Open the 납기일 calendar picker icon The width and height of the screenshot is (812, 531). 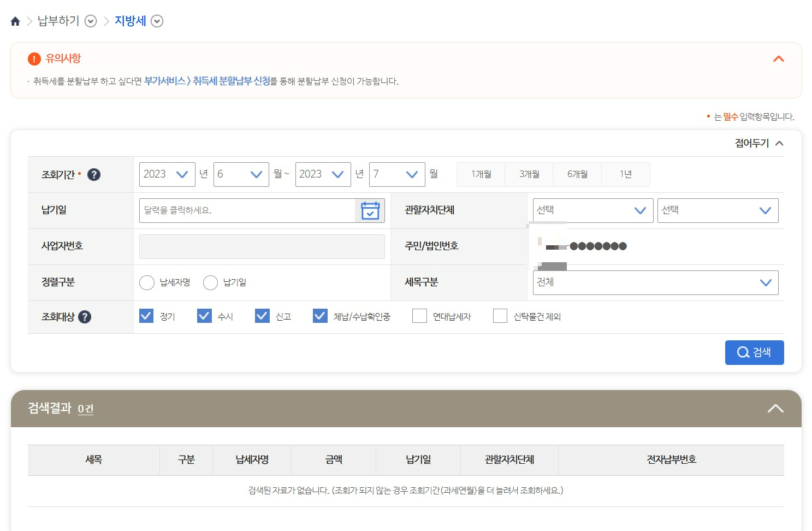(x=370, y=210)
